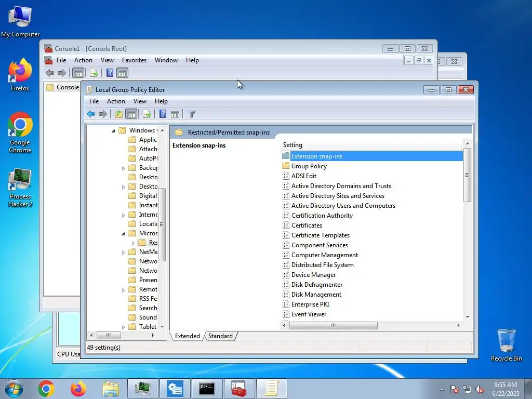
Task: Expand the Backup tree folder
Action: (x=123, y=168)
